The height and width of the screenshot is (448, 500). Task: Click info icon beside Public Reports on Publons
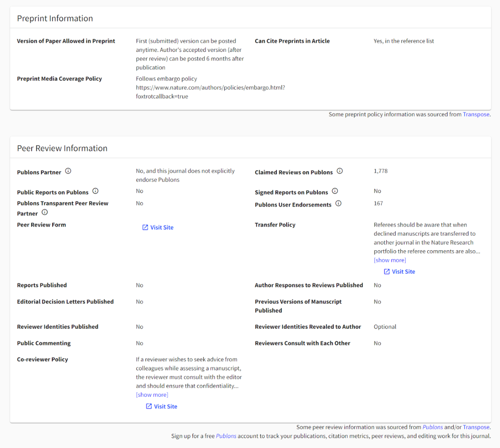pos(95,191)
